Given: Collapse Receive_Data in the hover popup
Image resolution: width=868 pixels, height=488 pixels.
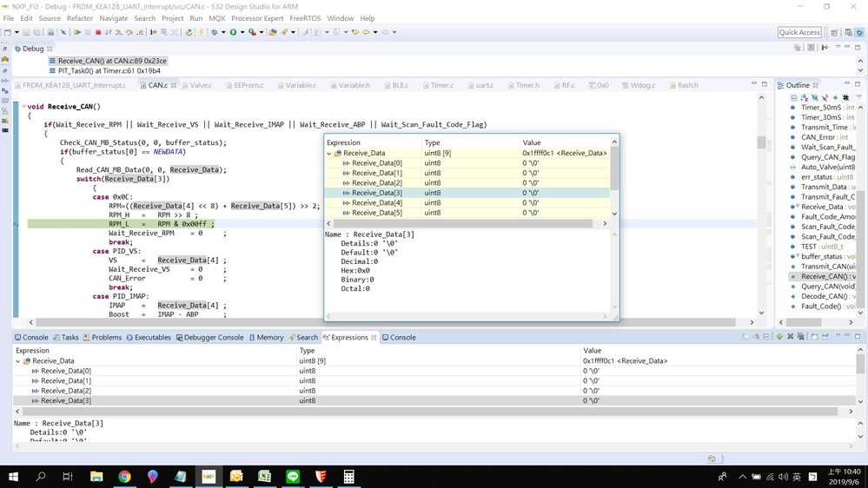Looking at the screenshot, I should click(328, 154).
